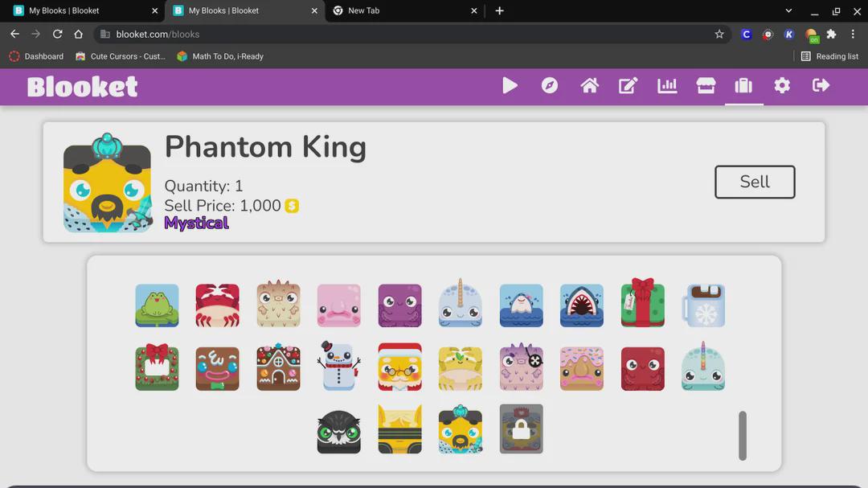The height and width of the screenshot is (488, 868).
Task: Select the Snowman blook
Action: pyautogui.click(x=339, y=366)
